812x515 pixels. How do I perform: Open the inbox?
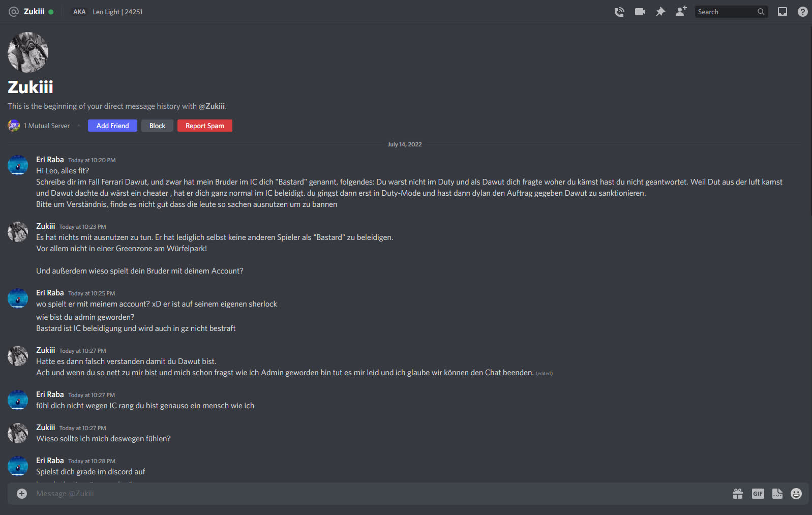[x=783, y=12]
